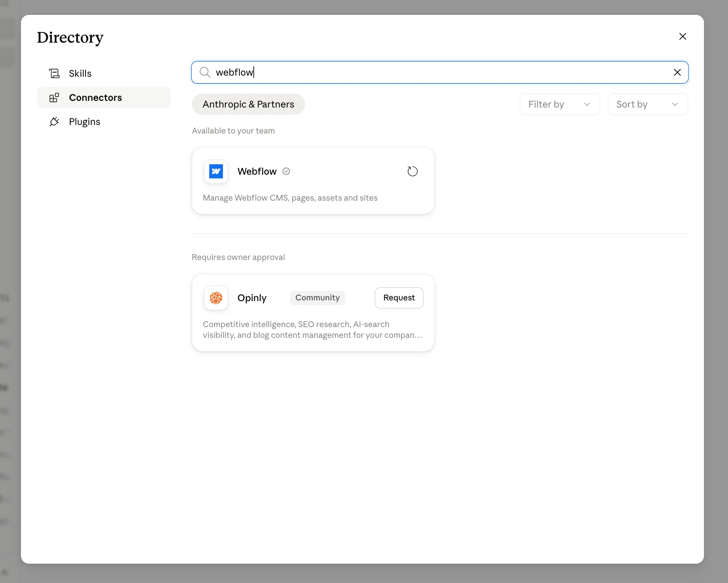Toggle the Anthropic & Partners filter chip
This screenshot has width=728, height=583.
248,104
